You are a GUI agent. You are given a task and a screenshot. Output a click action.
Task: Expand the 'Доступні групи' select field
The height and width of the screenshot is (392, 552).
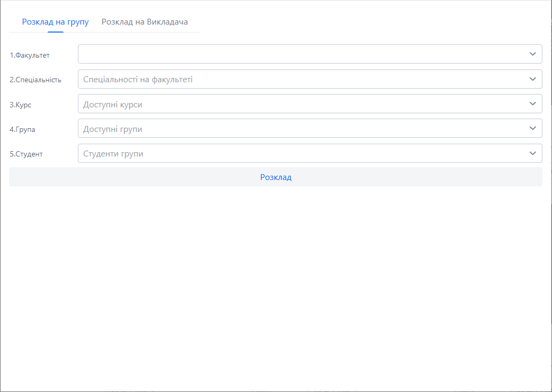(x=299, y=128)
